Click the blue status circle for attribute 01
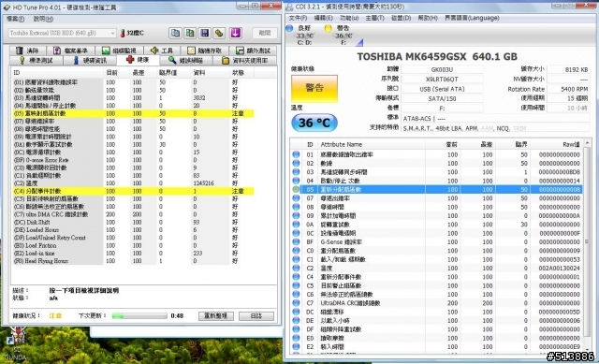 point(296,154)
